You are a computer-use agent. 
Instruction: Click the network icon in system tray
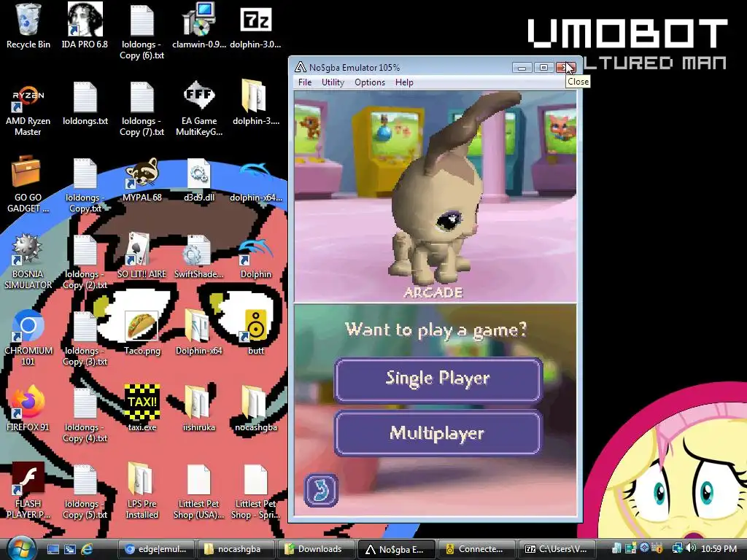(x=677, y=548)
